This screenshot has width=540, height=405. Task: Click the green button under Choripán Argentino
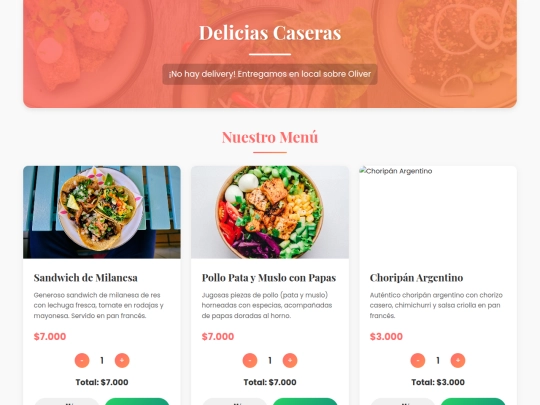473,402
